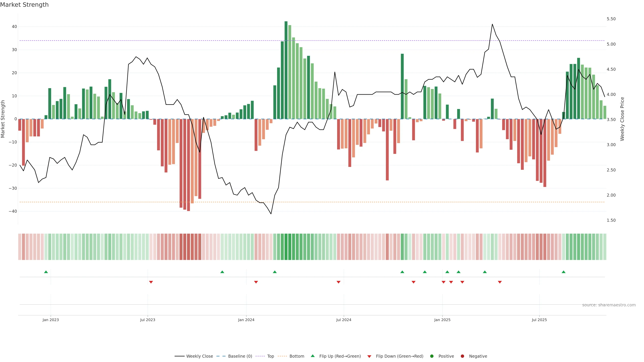
Task: Click the Negative red circle legend icon
Action: pyautogui.click(x=462, y=356)
